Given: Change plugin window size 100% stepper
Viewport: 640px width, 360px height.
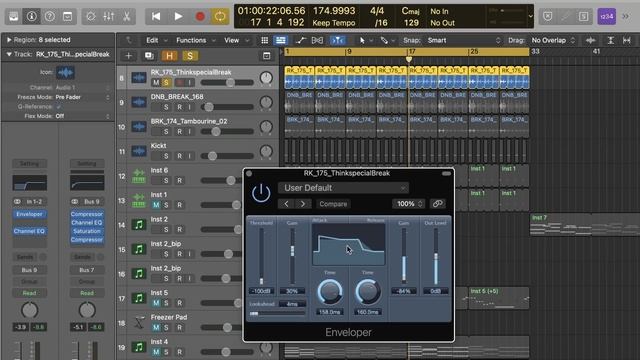Looking at the screenshot, I should (409, 204).
